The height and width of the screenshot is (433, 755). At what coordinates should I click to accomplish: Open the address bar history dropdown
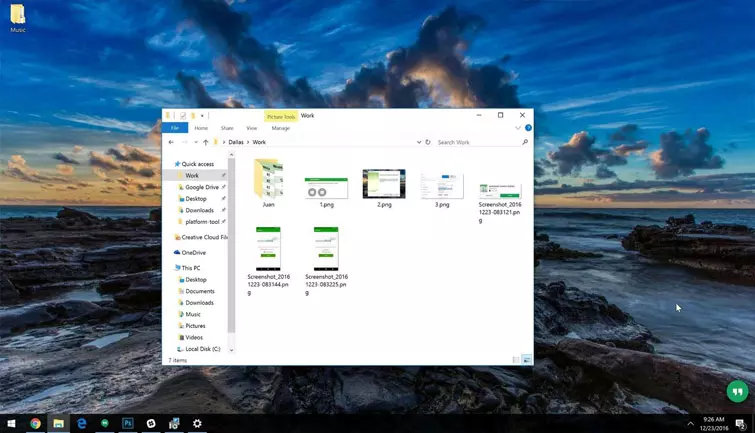419,142
